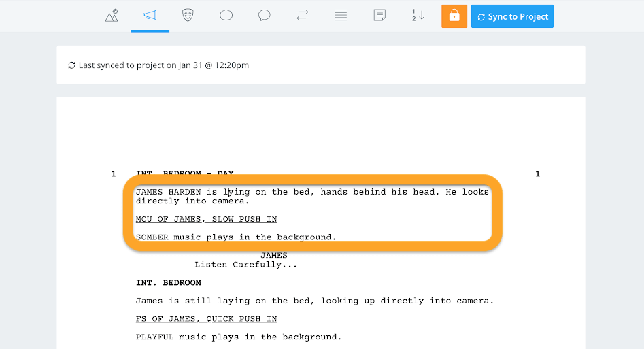The width and height of the screenshot is (644, 349).
Task: Toggle scene numbering sort icon
Action: [418, 16]
